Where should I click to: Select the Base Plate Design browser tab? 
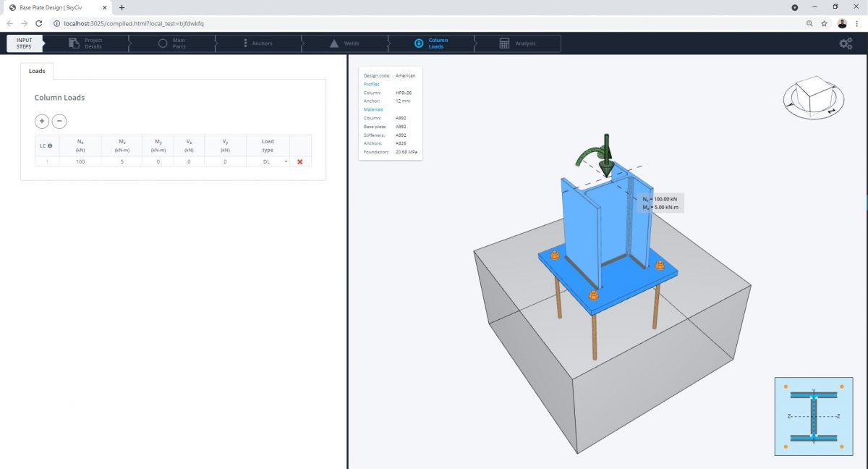(x=51, y=7)
